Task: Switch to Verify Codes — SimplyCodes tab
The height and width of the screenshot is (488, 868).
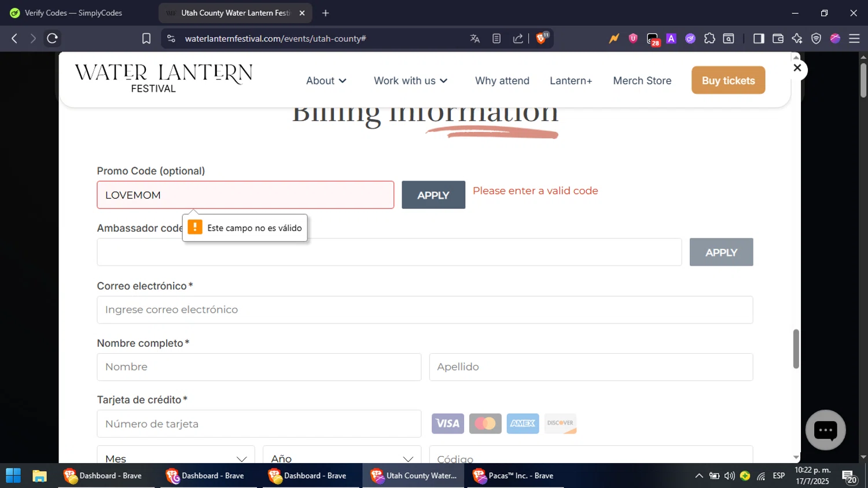Action: [x=73, y=13]
